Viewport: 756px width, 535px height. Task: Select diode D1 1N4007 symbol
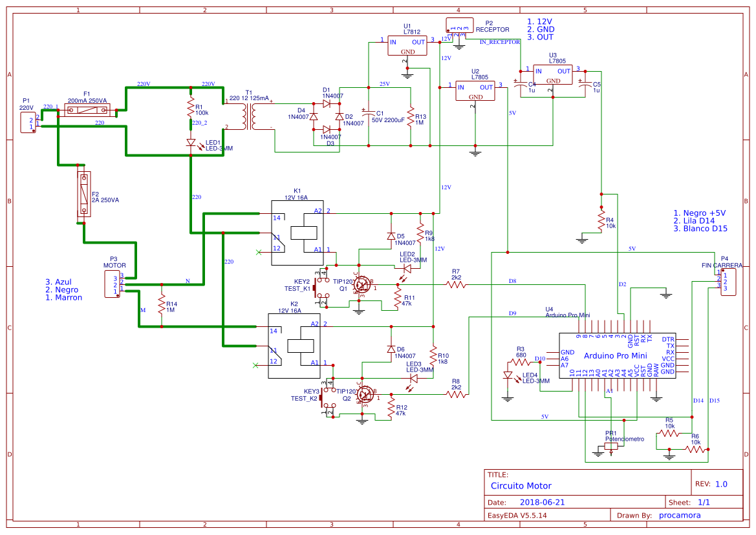(x=327, y=103)
